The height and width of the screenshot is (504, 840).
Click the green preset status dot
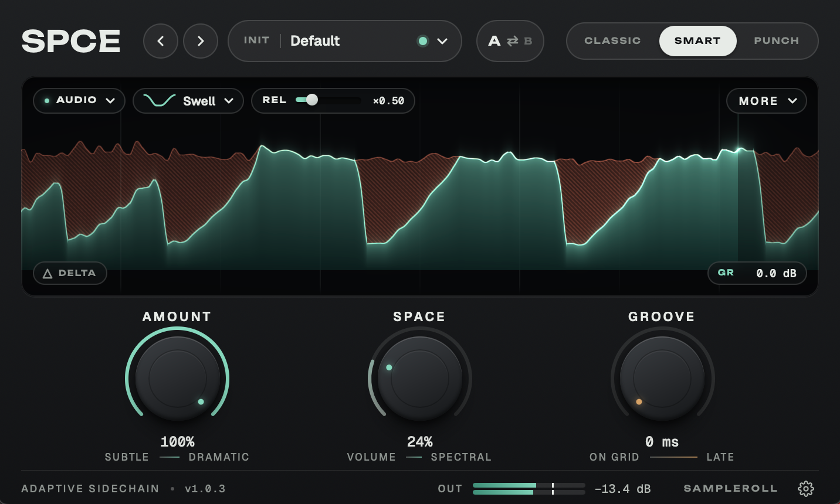[422, 41]
